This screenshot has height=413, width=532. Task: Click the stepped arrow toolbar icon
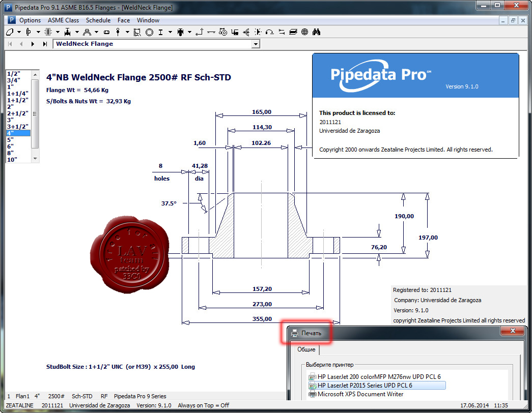tap(235, 32)
